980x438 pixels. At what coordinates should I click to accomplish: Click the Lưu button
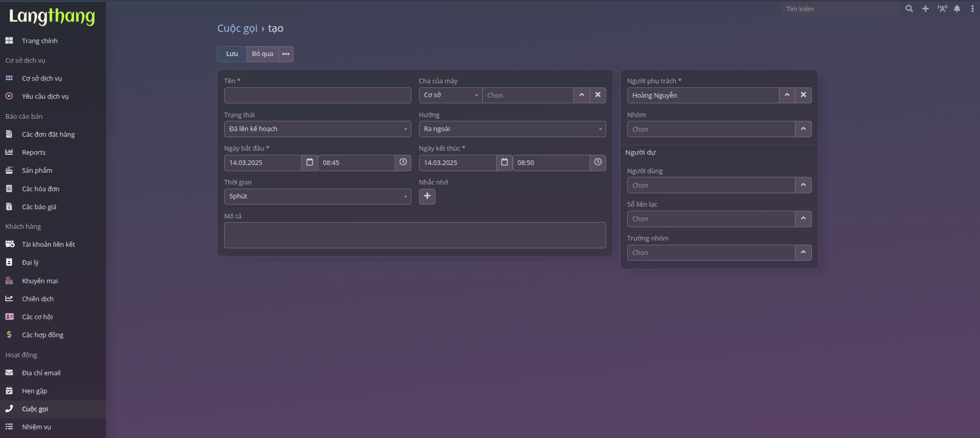point(232,54)
